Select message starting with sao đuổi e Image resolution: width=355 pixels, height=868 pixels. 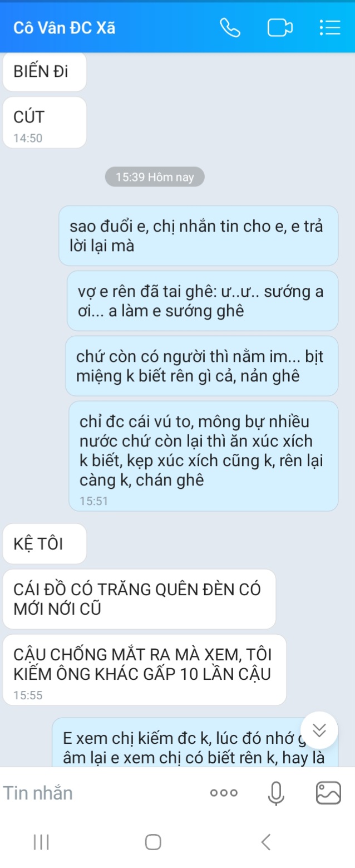coord(199,236)
